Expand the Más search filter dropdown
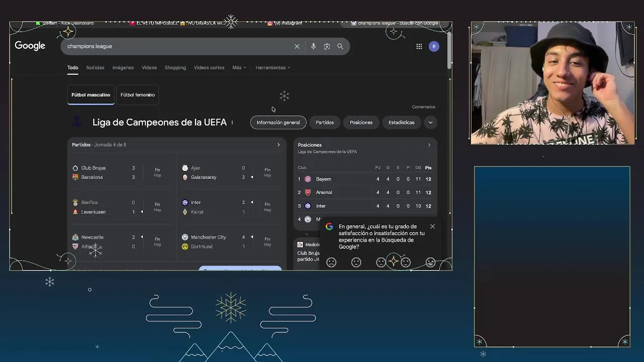 239,67
